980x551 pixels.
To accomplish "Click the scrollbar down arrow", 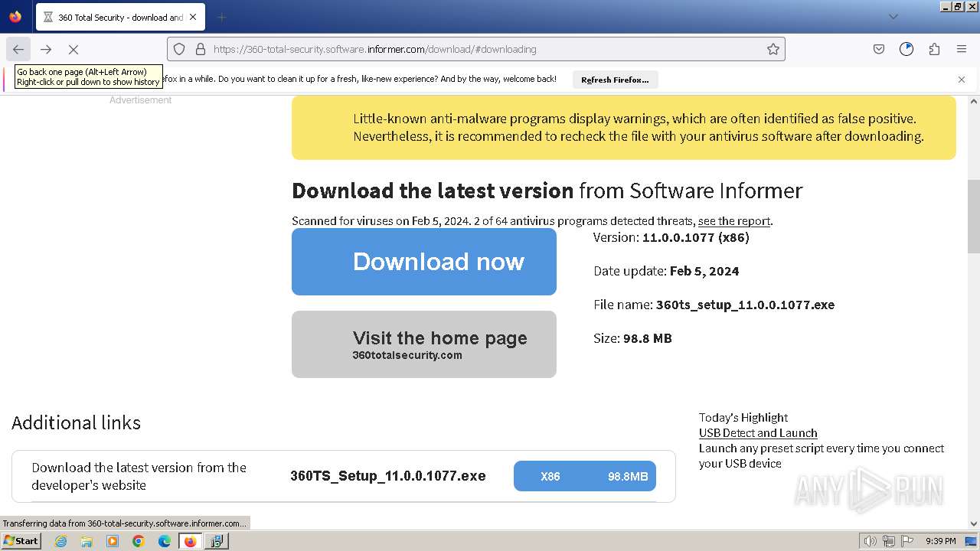I will (x=974, y=523).
